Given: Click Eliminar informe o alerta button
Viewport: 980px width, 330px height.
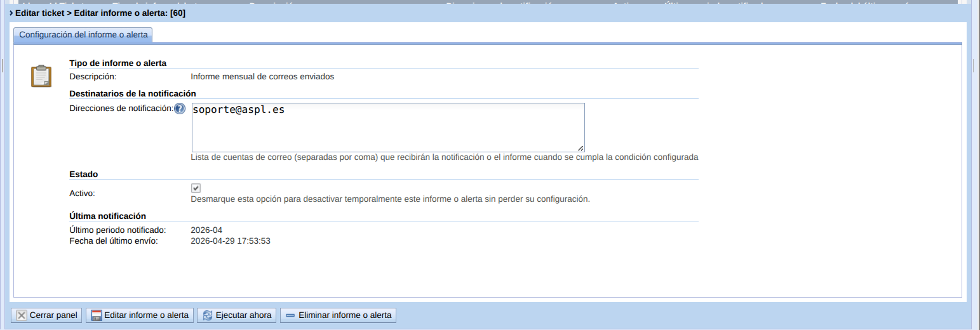Looking at the screenshot, I should point(339,315).
